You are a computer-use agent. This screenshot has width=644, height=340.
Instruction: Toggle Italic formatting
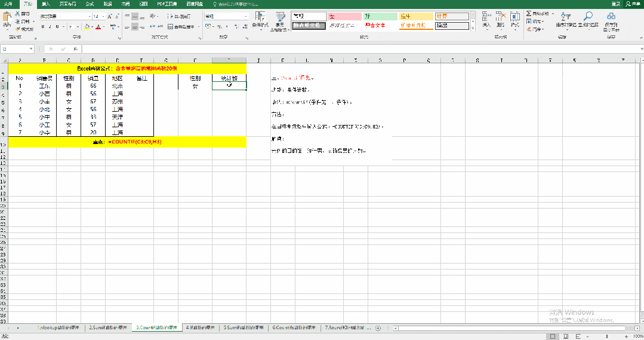[x=50, y=27]
